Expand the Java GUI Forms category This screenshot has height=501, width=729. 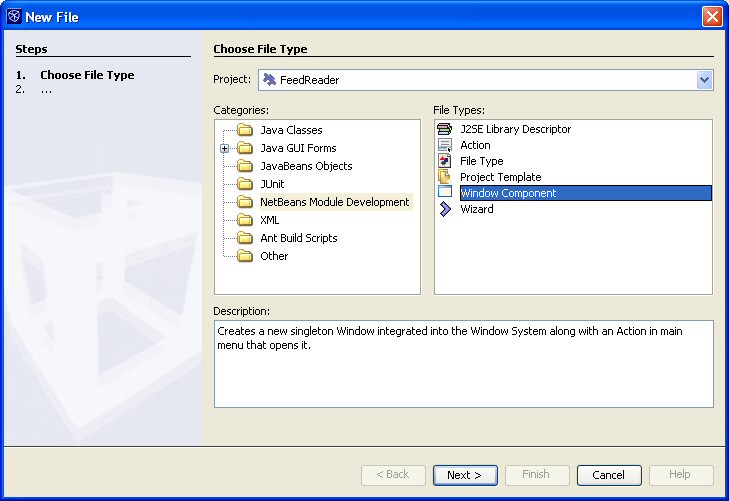coord(225,148)
